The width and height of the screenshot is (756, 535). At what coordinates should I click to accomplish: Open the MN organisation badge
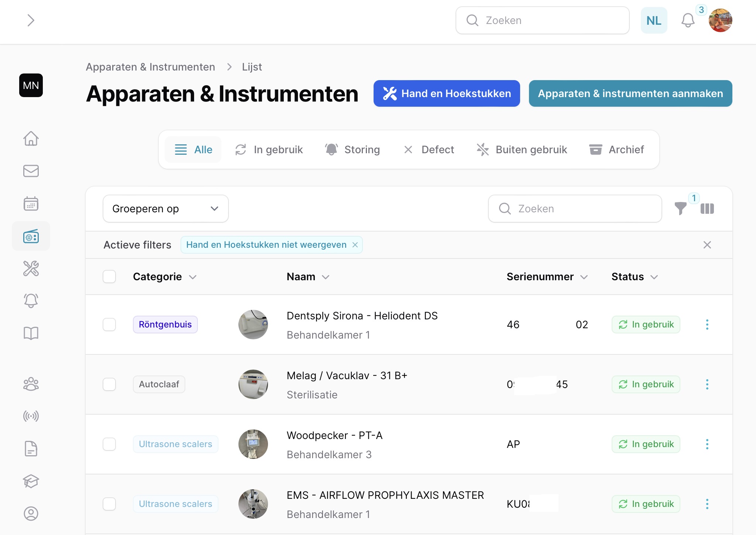pos(31,85)
